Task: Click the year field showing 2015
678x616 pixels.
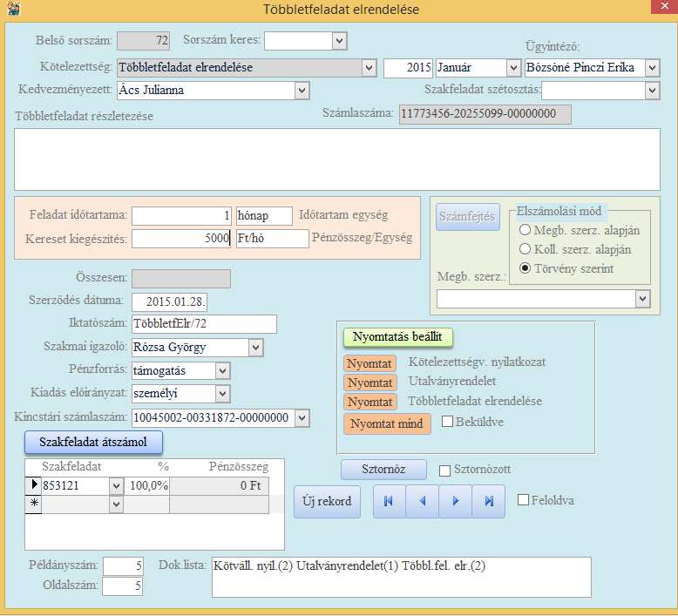Action: [408, 68]
